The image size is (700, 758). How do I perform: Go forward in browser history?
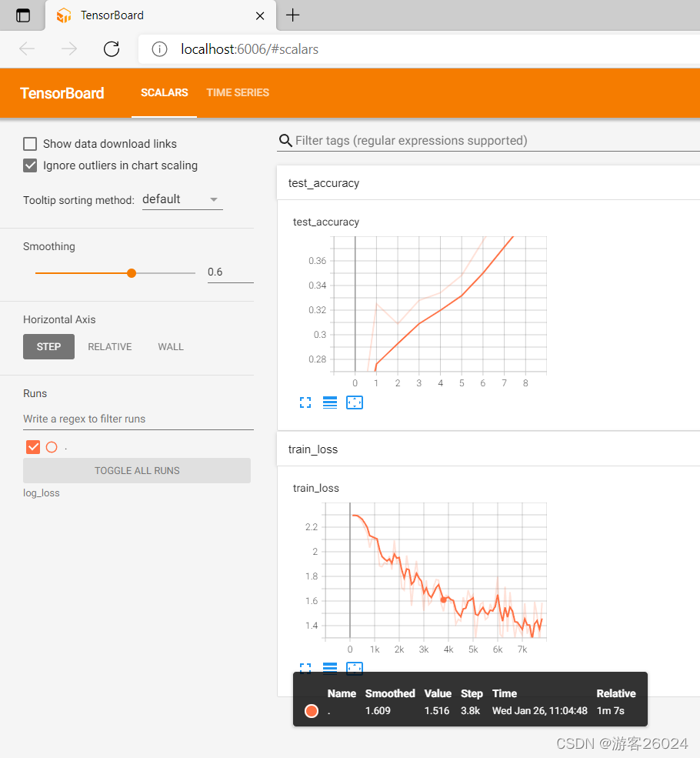point(69,48)
